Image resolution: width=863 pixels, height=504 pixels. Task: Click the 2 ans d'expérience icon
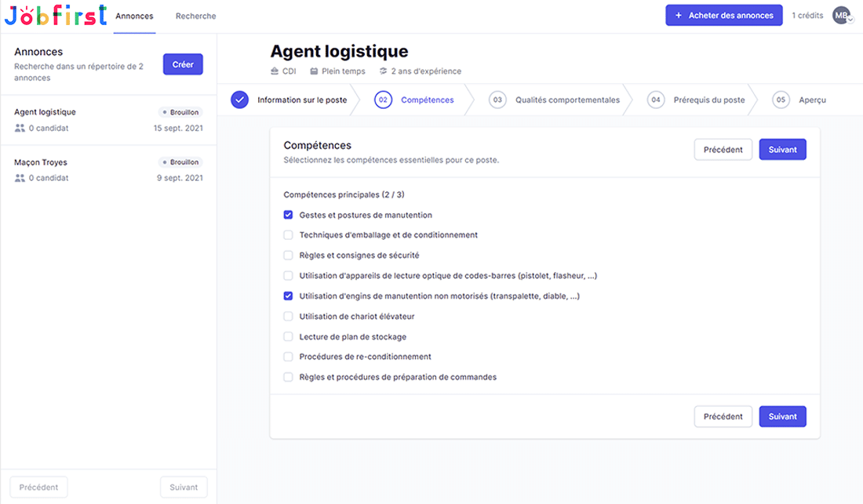click(x=384, y=71)
